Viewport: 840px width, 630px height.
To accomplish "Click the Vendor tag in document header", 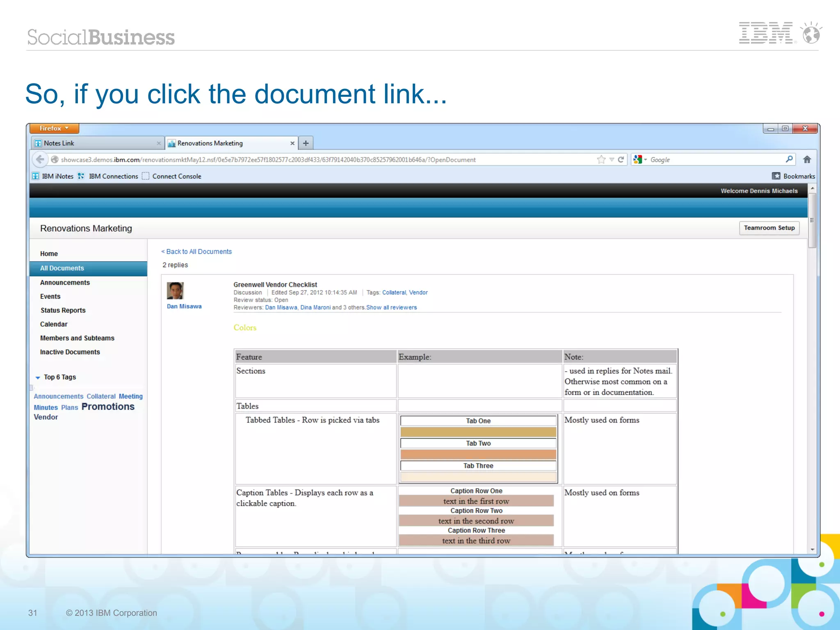I will coord(418,293).
